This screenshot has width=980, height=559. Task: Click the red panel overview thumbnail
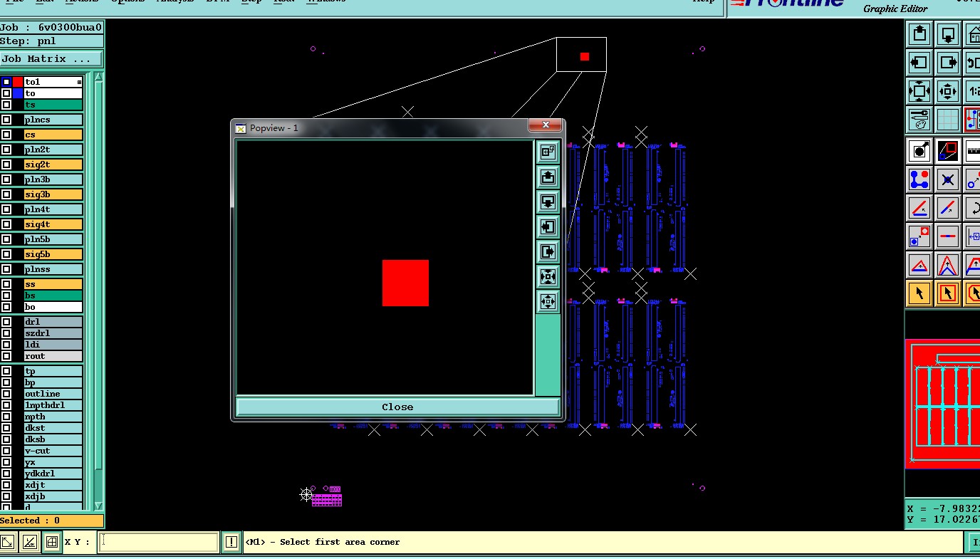942,404
